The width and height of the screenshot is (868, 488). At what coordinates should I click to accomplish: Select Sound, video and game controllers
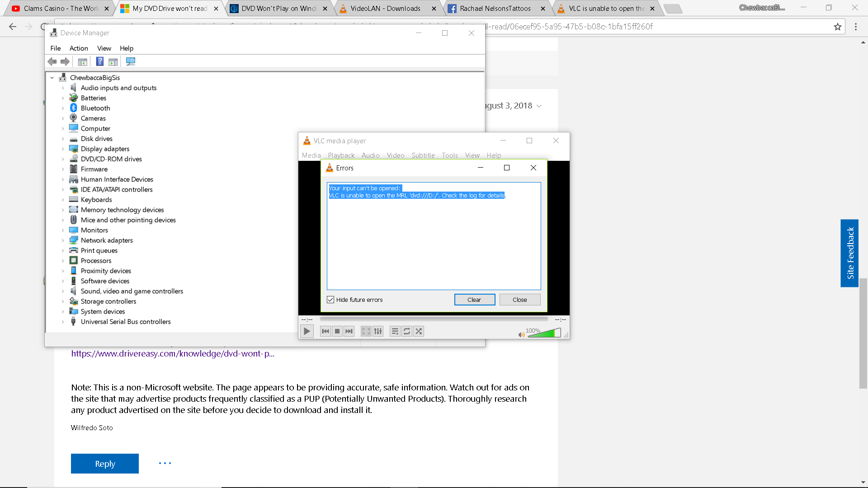[x=132, y=291]
